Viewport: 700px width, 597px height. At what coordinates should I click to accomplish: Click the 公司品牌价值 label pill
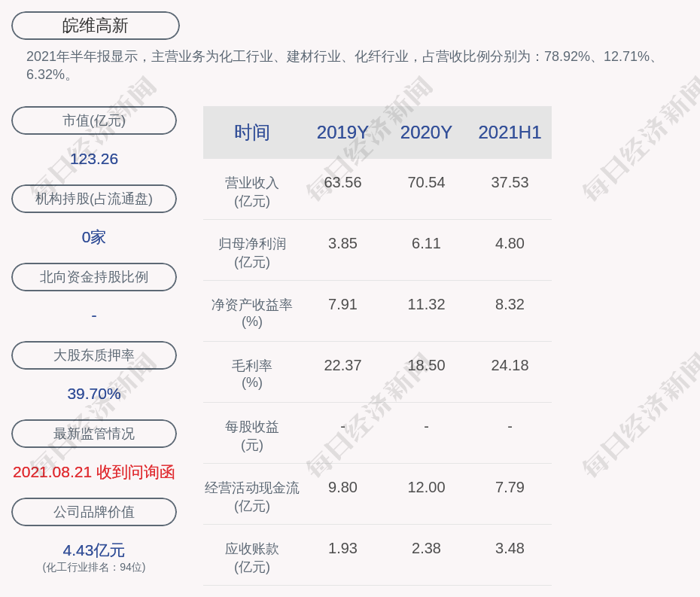(94, 512)
